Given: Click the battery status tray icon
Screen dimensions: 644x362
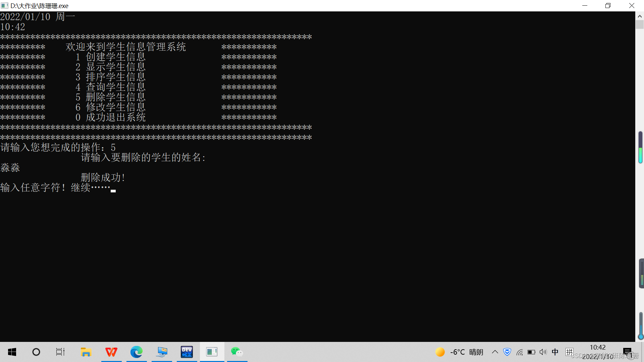Looking at the screenshot, I should (x=531, y=352).
